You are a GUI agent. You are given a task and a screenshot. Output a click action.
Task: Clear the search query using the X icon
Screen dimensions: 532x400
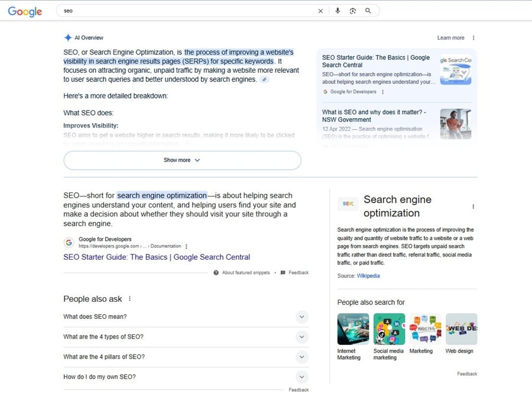[x=320, y=10]
